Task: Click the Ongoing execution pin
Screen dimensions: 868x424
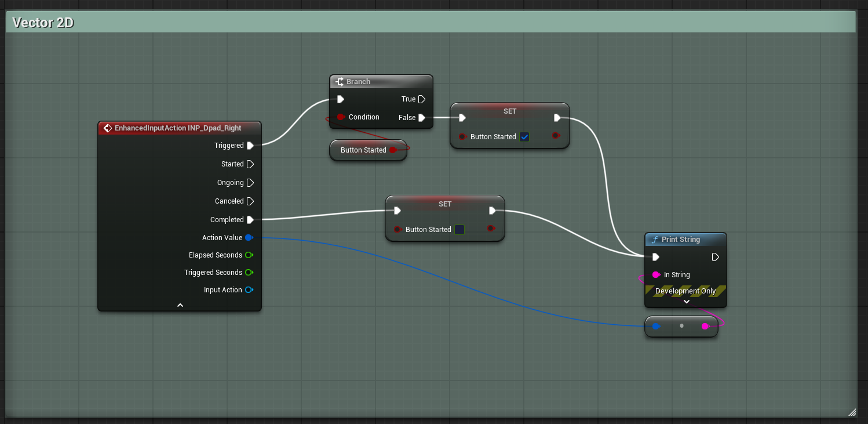Action: 250,183
